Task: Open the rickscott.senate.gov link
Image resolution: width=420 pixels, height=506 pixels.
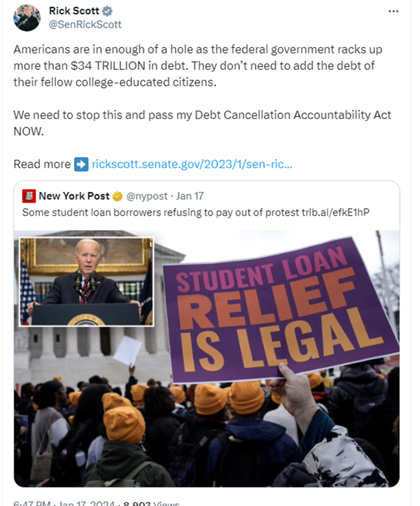Action: point(192,164)
